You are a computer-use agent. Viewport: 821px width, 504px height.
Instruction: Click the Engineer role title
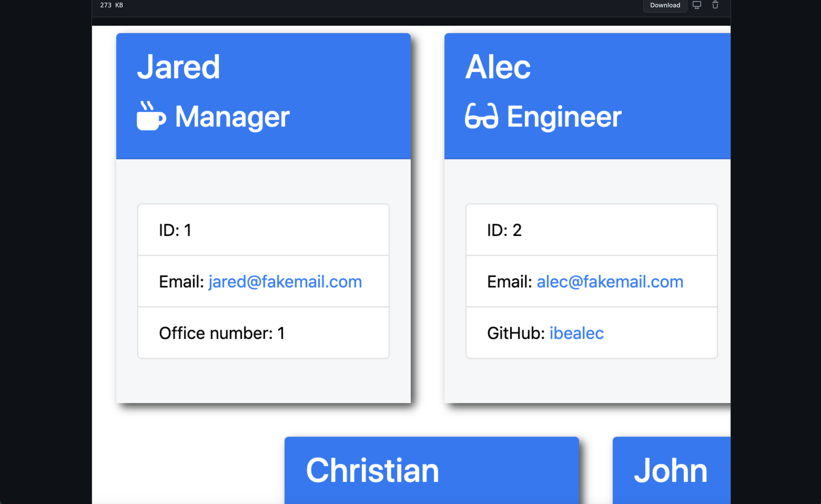564,117
